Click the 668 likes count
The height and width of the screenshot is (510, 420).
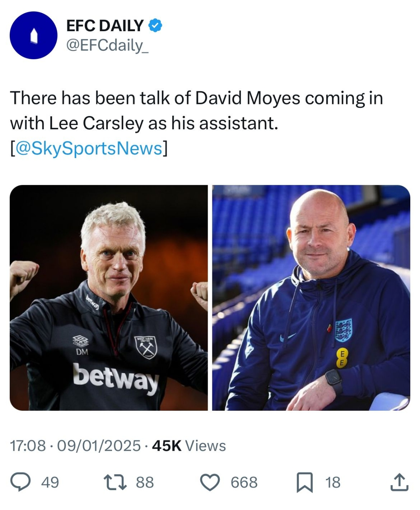(244, 482)
